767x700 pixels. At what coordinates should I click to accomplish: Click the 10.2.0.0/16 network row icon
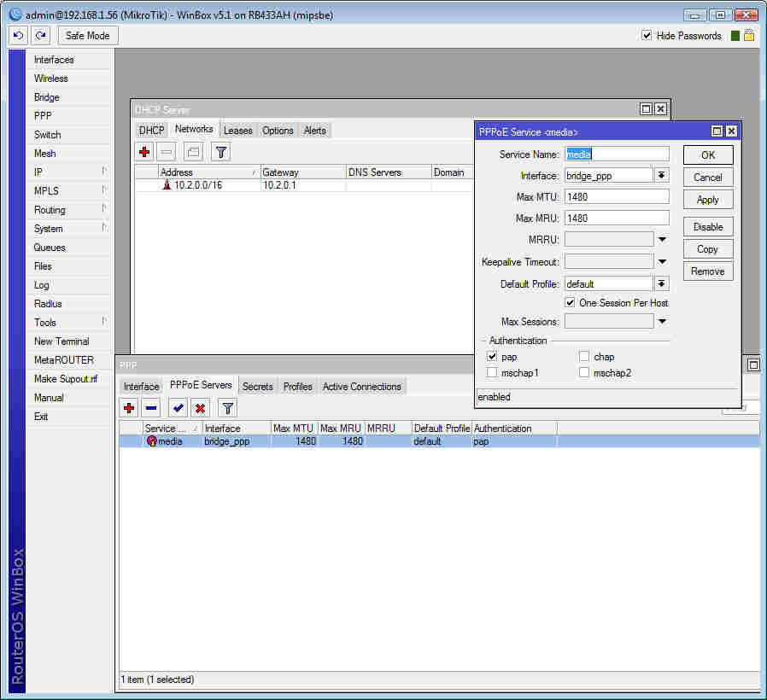pyautogui.click(x=167, y=184)
